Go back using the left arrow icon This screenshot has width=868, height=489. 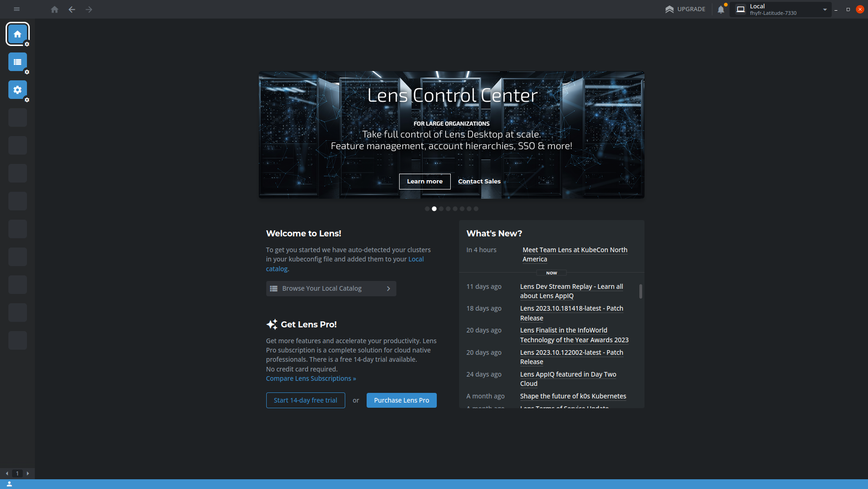72,9
